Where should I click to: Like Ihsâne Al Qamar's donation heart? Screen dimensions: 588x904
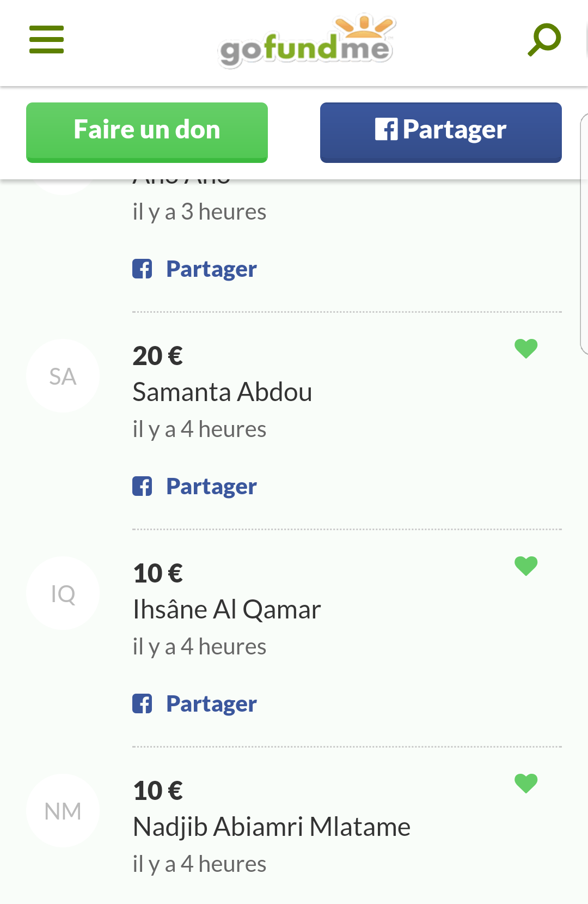(526, 566)
